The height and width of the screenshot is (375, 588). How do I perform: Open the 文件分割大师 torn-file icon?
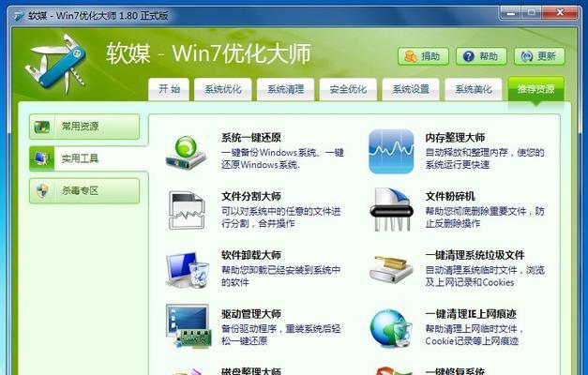point(187,210)
